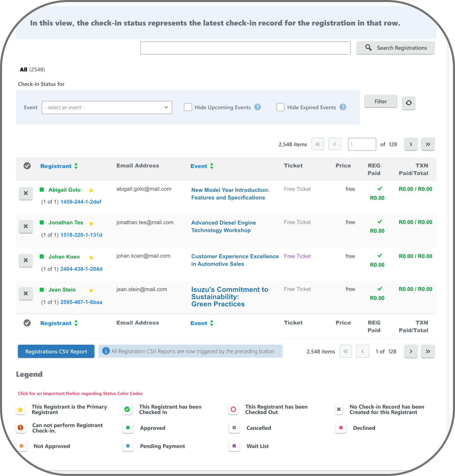Click the check-in X icon for Jean Stein
Screen dimensions: 455x476
[26, 293]
